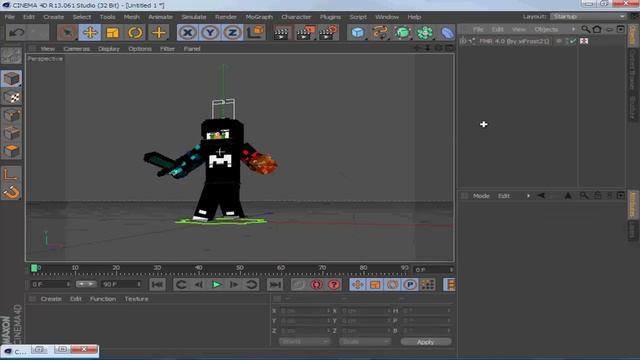The image size is (640, 360).
Task: Open viewport Options menu
Action: [x=140, y=49]
